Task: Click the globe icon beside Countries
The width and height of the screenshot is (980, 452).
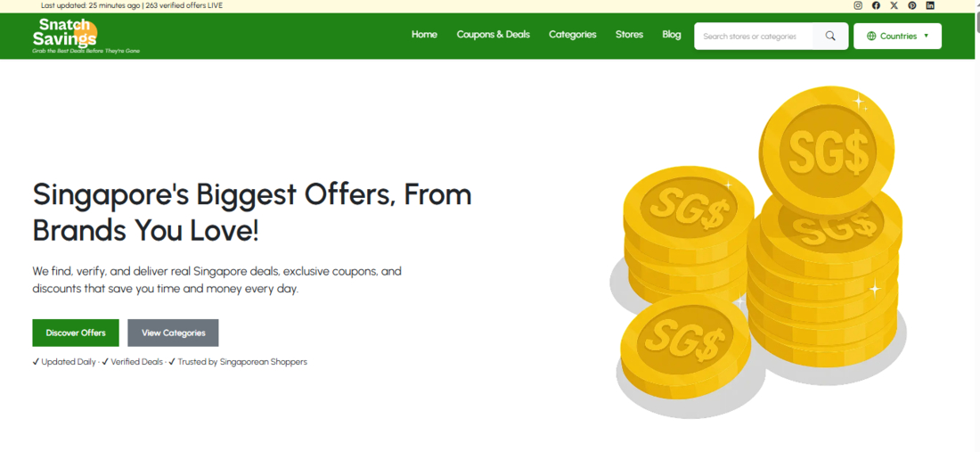Action: (x=871, y=37)
